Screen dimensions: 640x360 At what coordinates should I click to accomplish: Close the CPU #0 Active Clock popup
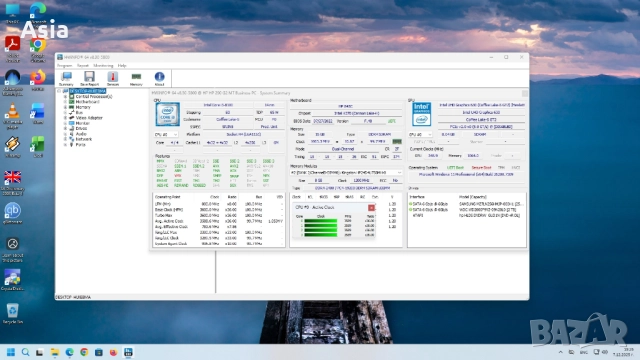click(371, 208)
